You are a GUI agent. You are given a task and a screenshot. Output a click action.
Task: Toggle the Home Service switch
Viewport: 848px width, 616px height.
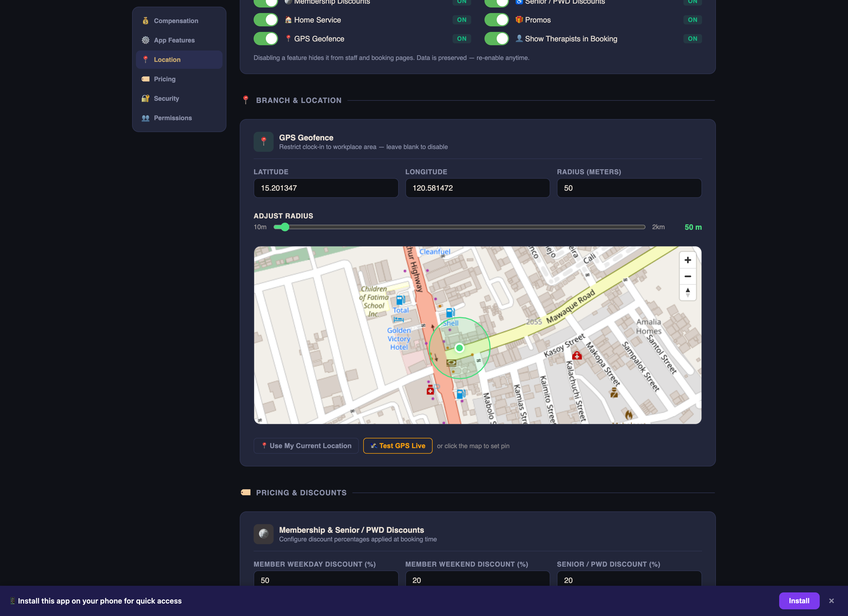pos(266,20)
